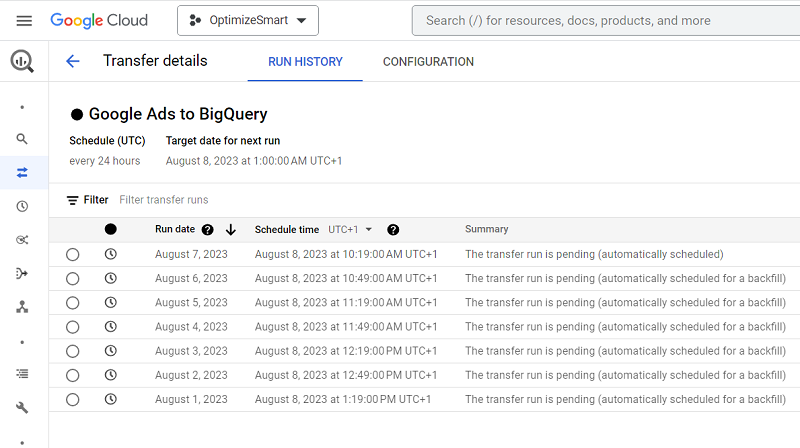
Task: Open the OptimizeSmart project selector
Action: click(x=248, y=20)
